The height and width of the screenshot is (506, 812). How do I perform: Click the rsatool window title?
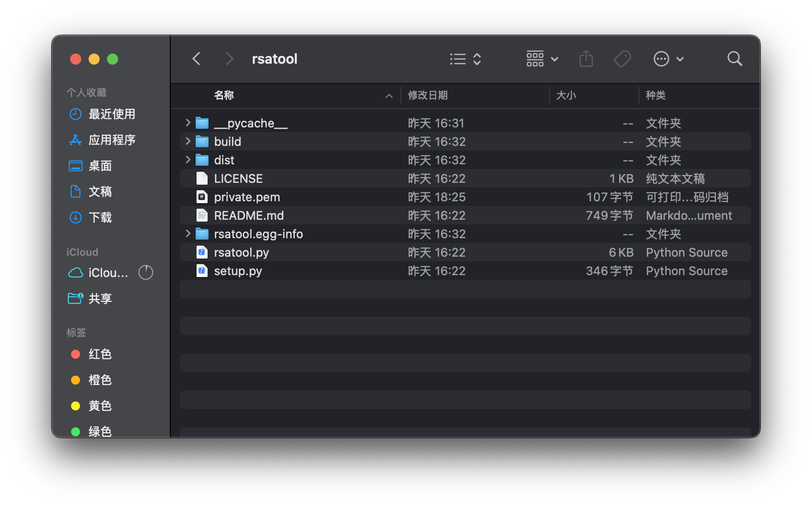(275, 59)
